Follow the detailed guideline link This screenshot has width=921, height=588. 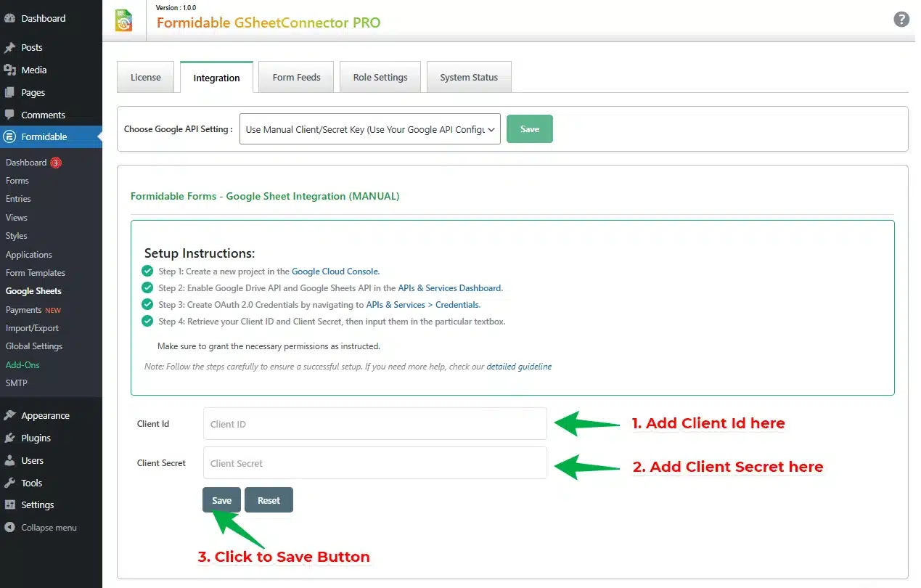point(519,367)
